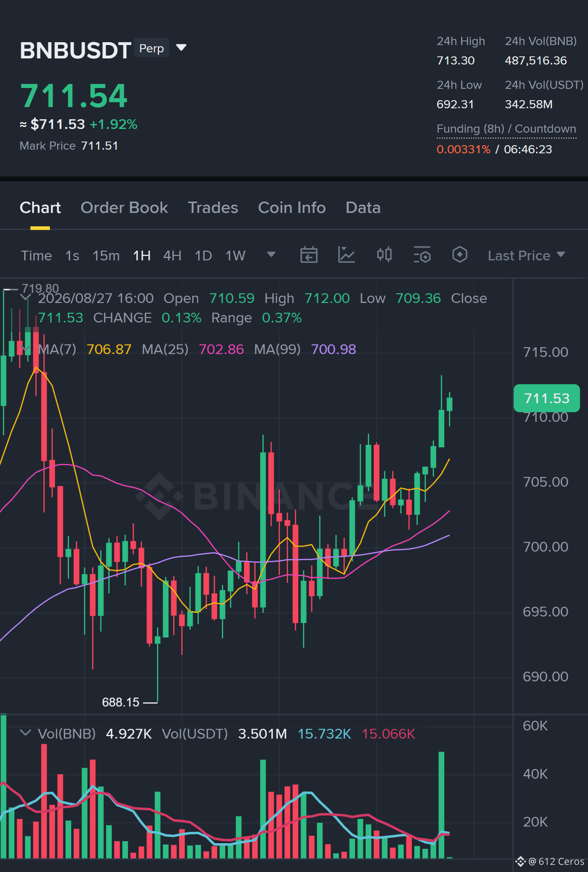
Task: Collapse the candle OHLC info chevron
Action: click(26, 298)
